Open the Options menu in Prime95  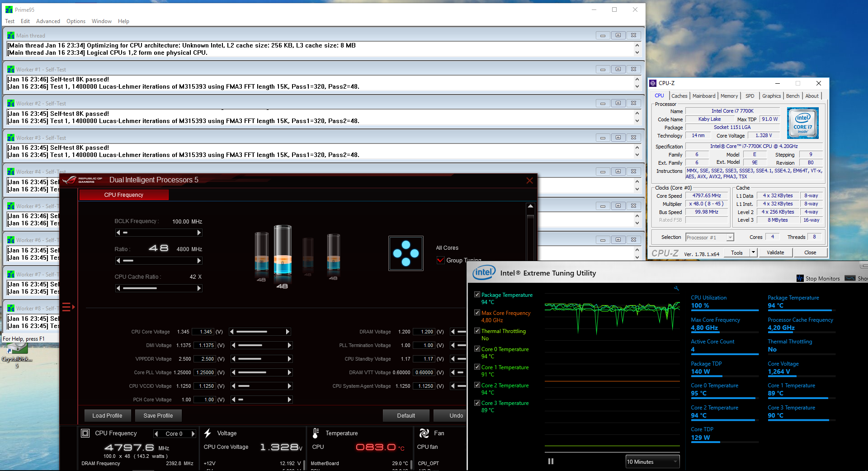[76, 21]
